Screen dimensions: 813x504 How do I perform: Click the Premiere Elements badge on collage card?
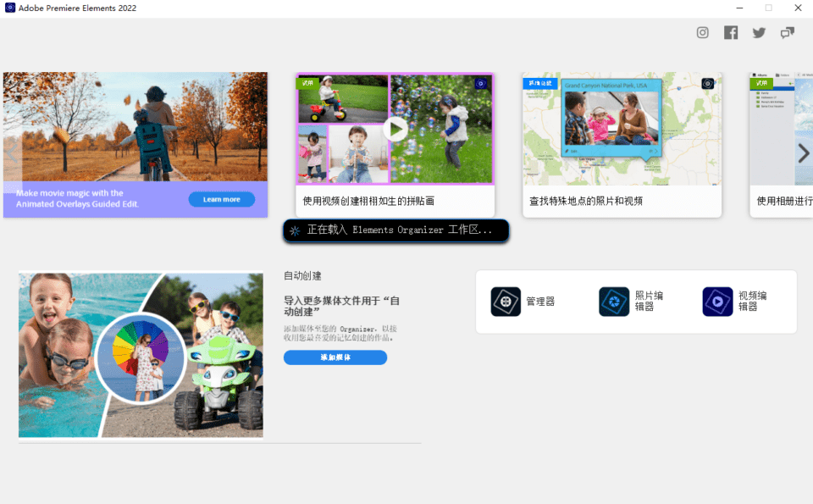pyautogui.click(x=481, y=84)
